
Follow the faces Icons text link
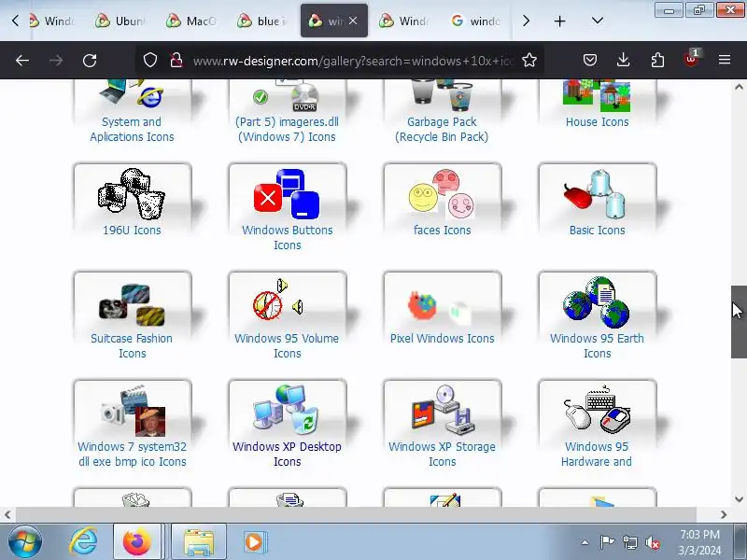click(x=442, y=230)
